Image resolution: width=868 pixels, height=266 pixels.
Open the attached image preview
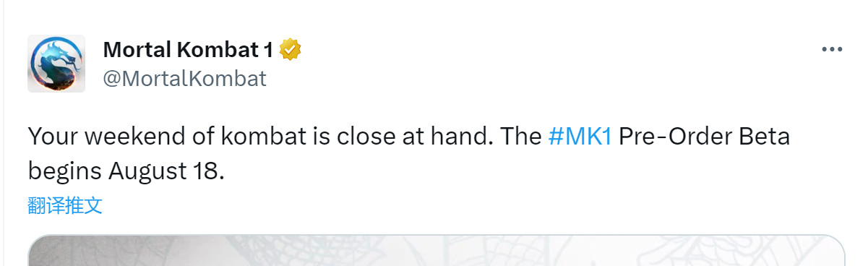click(437, 250)
